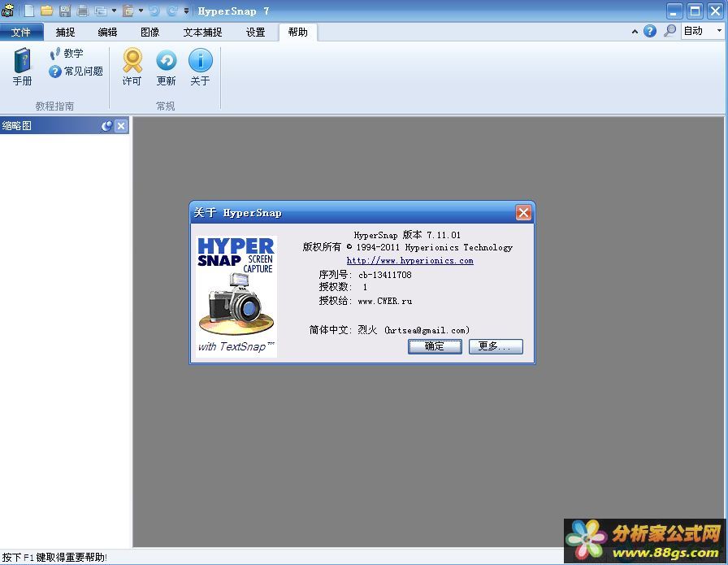Viewport: 728px width, 565px height.
Task: Create a new image with the blank page icon
Action: (x=29, y=11)
